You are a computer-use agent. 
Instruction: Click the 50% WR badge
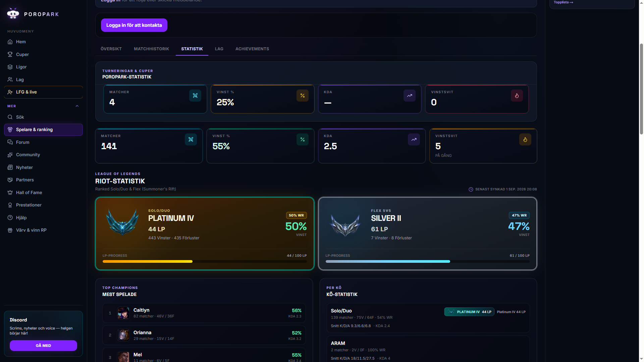(x=296, y=216)
